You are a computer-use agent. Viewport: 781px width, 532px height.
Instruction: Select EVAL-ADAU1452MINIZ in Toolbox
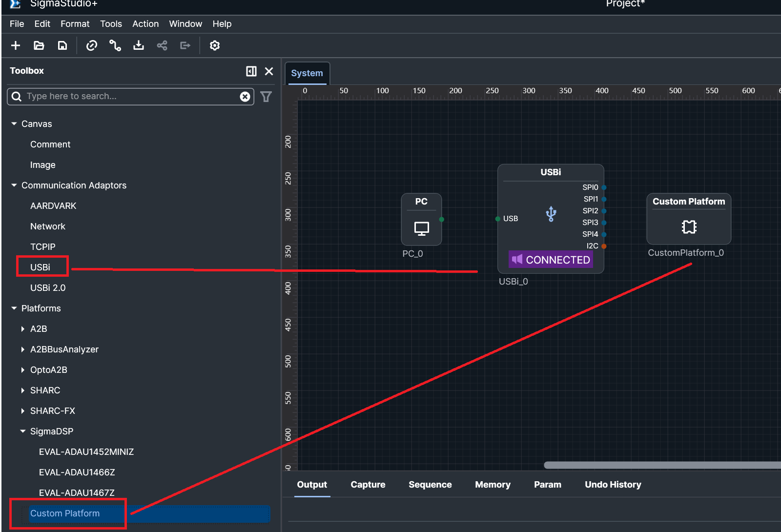(x=86, y=452)
